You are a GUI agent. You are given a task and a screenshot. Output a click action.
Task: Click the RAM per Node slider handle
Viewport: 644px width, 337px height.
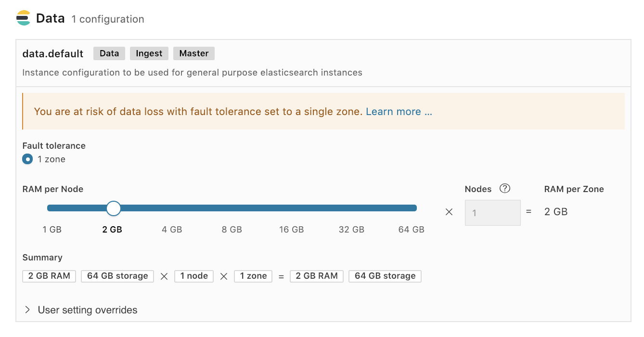point(114,208)
